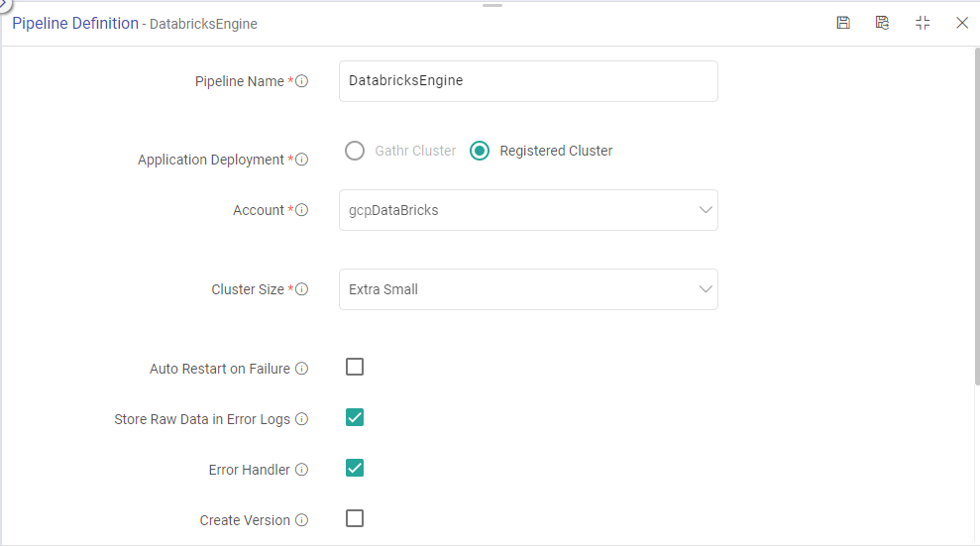Check the Create Version checkbox
Viewport: 980px width, 546px height.
tap(355, 518)
